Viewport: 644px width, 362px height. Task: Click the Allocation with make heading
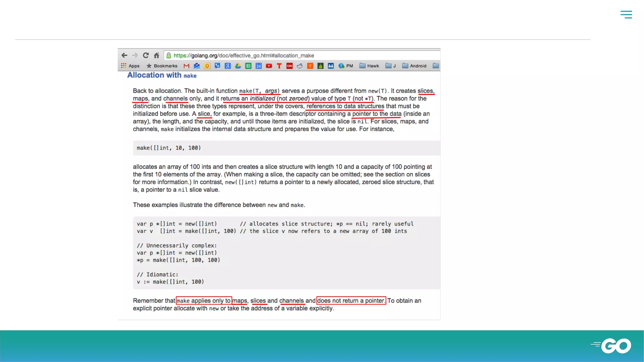[162, 75]
